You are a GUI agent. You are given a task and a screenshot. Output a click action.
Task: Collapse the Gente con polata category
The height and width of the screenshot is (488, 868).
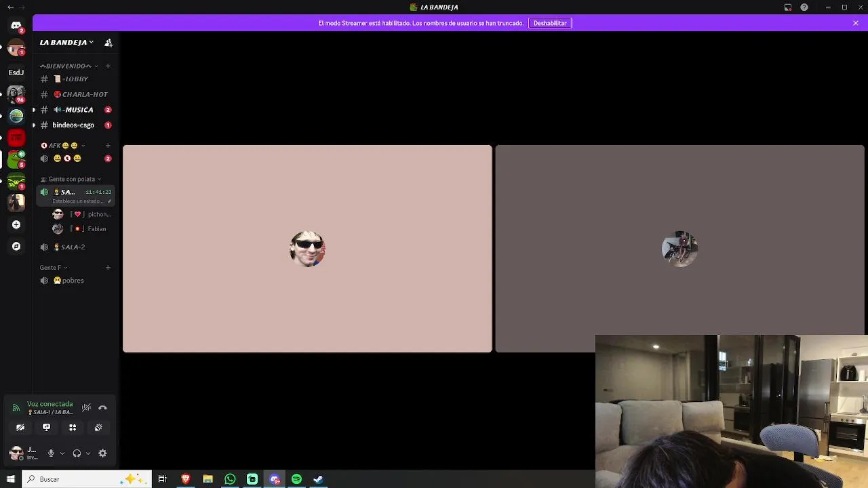click(x=71, y=180)
